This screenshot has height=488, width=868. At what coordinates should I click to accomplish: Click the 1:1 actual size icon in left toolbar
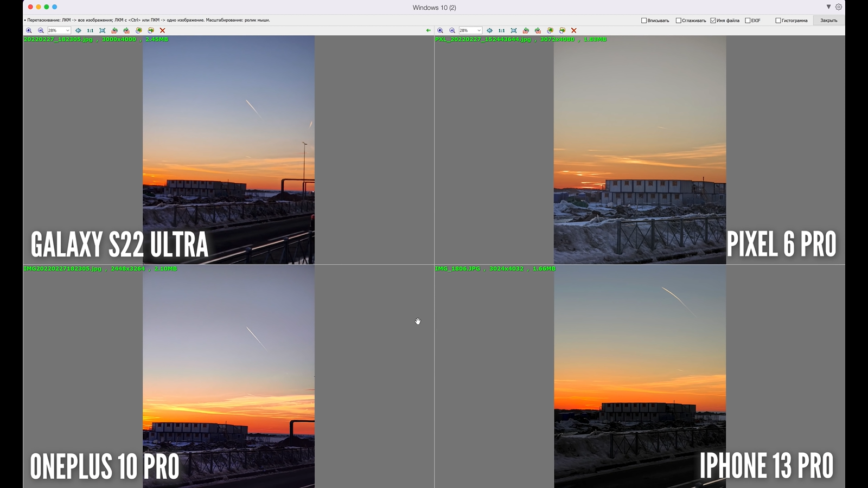(x=90, y=30)
